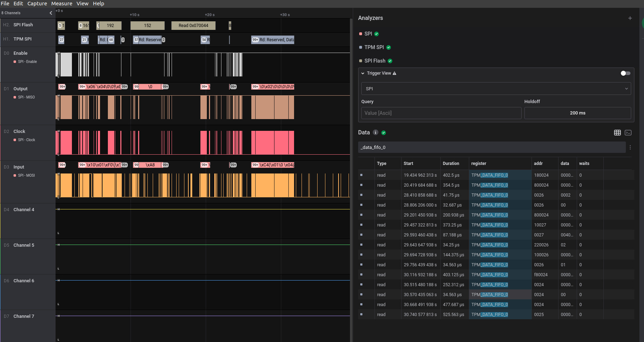The width and height of the screenshot is (644, 342).
Task: Open three-dot menu next to search field
Action: coord(630,147)
